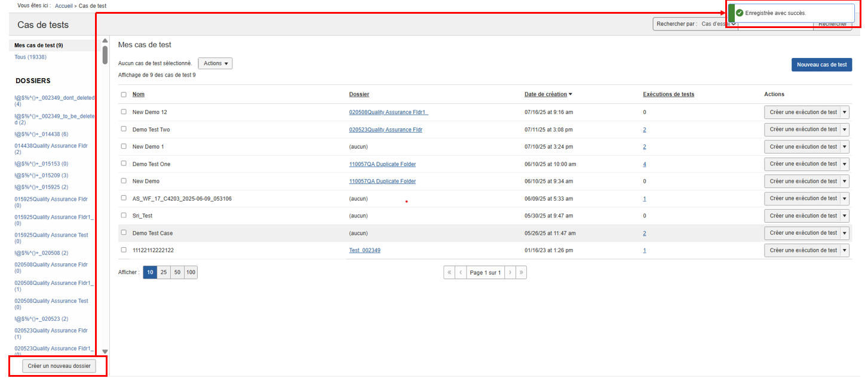Check the select-all checkbox in table header

(x=124, y=94)
